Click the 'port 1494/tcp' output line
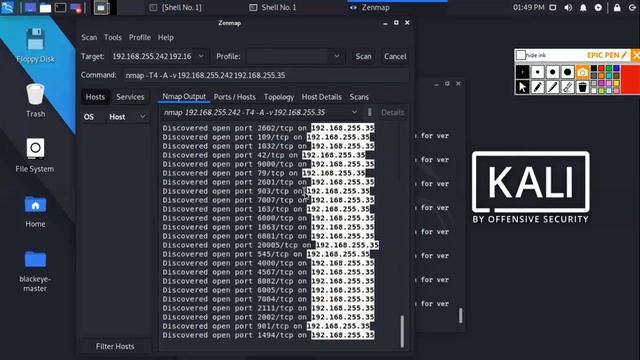This screenshot has height=360, width=640. [x=268, y=335]
